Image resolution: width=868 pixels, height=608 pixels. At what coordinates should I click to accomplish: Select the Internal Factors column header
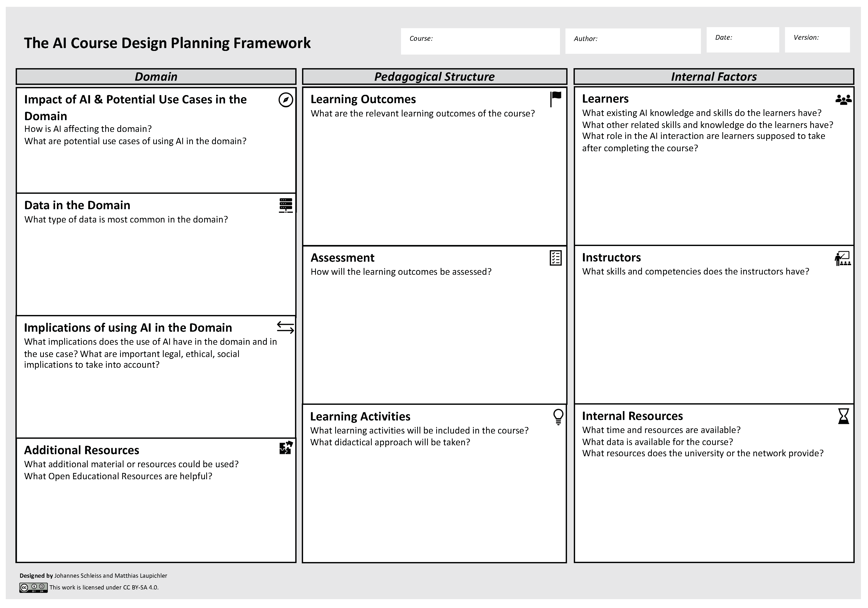coord(713,77)
